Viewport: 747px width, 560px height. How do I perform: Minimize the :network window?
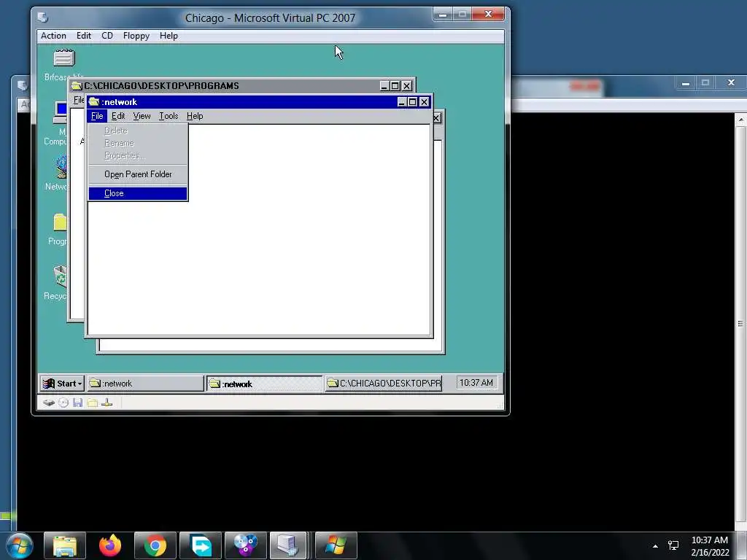(x=402, y=102)
